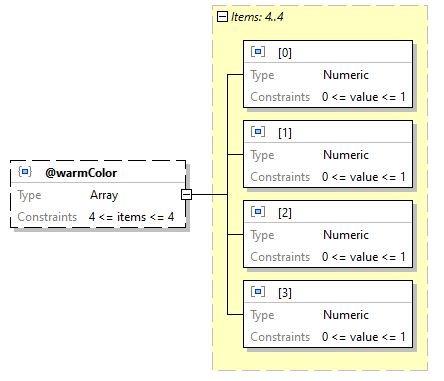Click the item icon beside [3]
444x381 pixels.
(x=258, y=292)
